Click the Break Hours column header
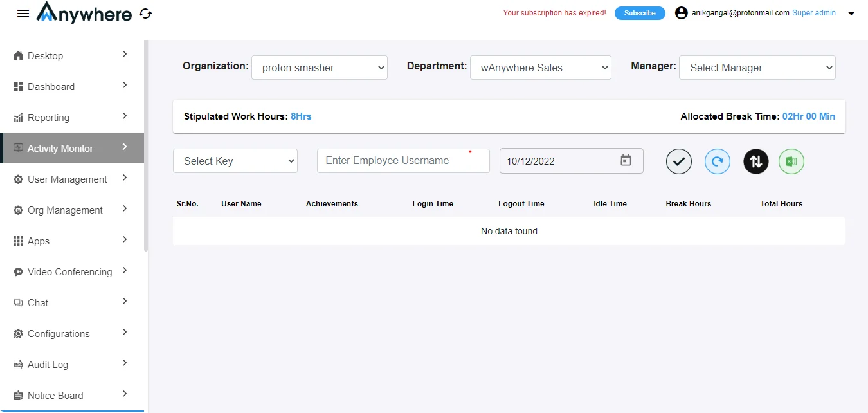 click(689, 204)
